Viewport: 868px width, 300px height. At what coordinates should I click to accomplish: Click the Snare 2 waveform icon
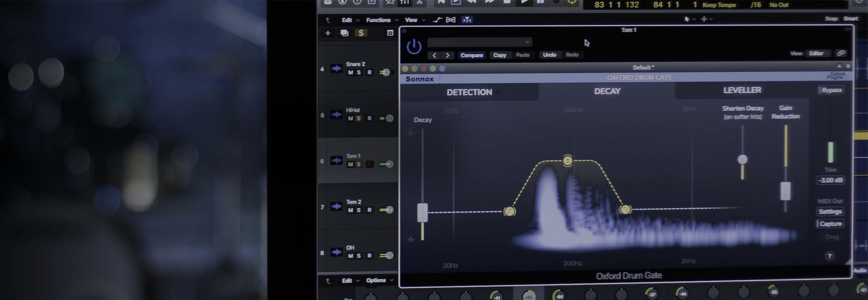tap(336, 69)
